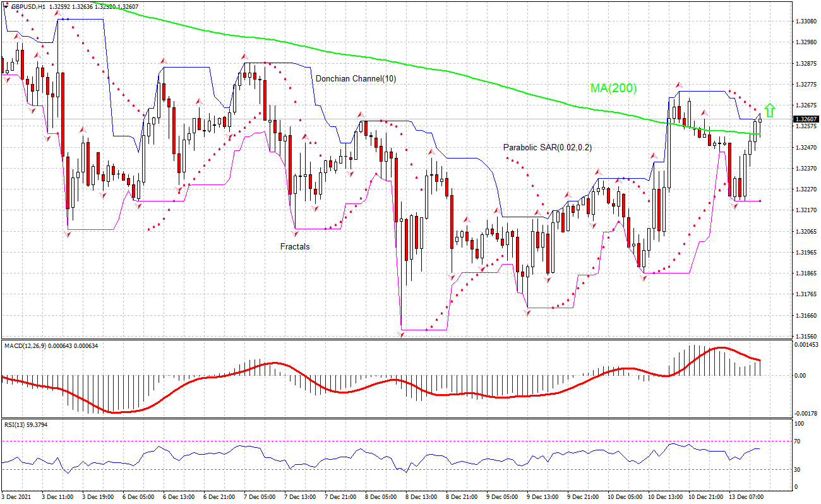Click the Donchian Channel(10) text label
Image resolution: width=821 pixels, height=504 pixels.
click(354, 79)
